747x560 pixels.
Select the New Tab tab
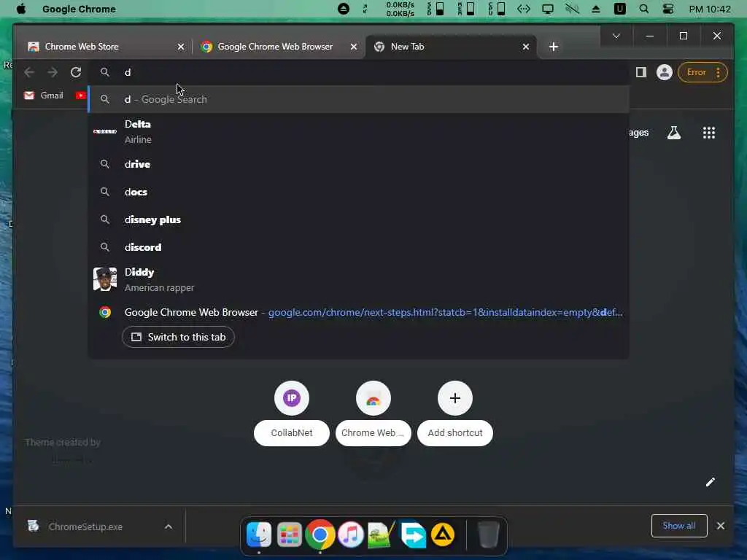(451, 47)
